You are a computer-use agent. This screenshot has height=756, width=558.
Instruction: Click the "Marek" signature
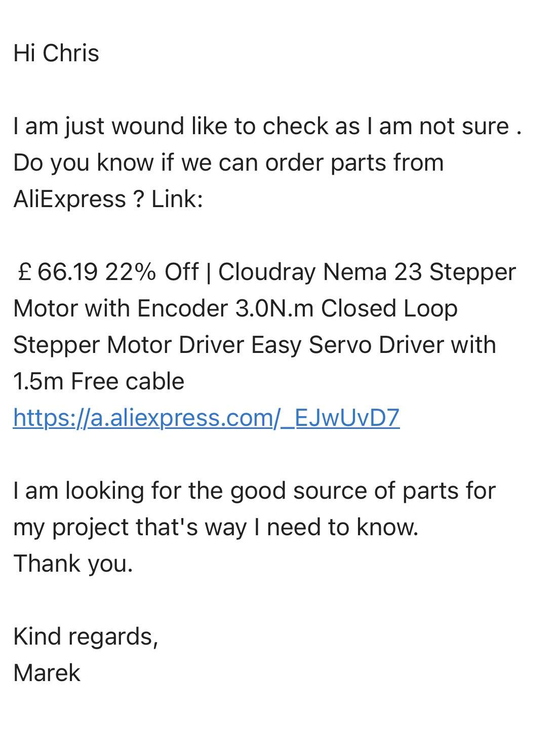coord(47,673)
